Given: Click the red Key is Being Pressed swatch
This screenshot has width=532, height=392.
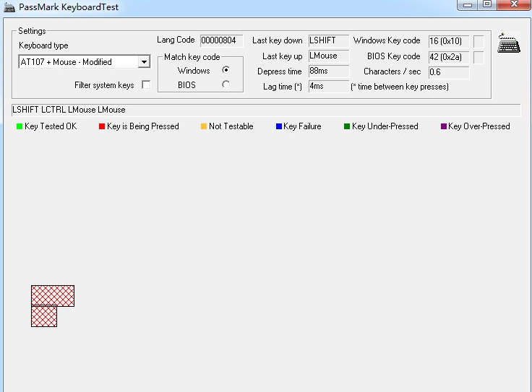Looking at the screenshot, I should click(x=102, y=126).
